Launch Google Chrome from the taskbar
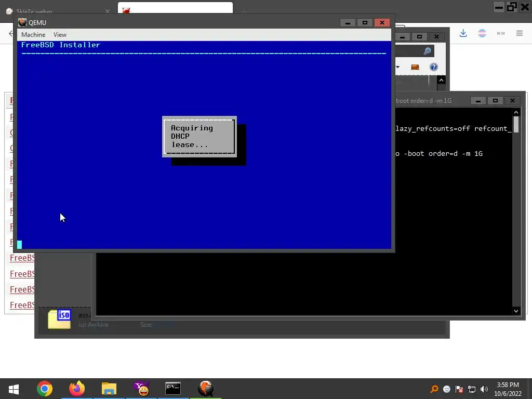Image resolution: width=532 pixels, height=399 pixels. click(45, 389)
